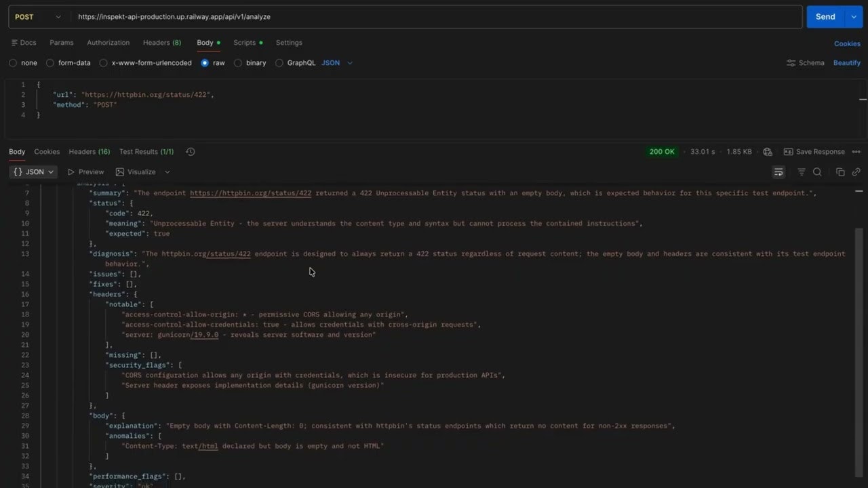Screen dimensions: 868x488
Task: Open the network information globe icon
Action: coord(768,152)
